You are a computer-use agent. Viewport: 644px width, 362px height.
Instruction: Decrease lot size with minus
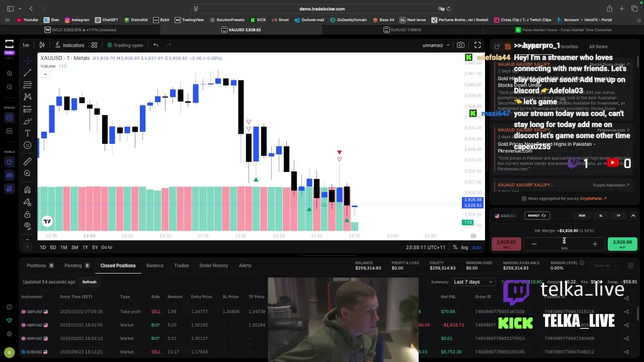tap(534, 244)
